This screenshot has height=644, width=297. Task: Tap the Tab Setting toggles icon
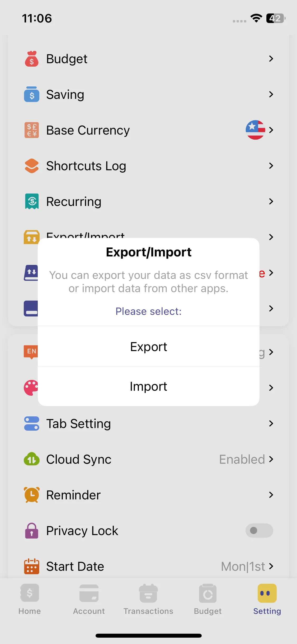32,424
